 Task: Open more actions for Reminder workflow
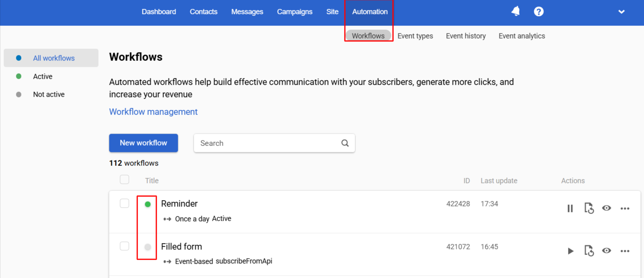point(625,208)
